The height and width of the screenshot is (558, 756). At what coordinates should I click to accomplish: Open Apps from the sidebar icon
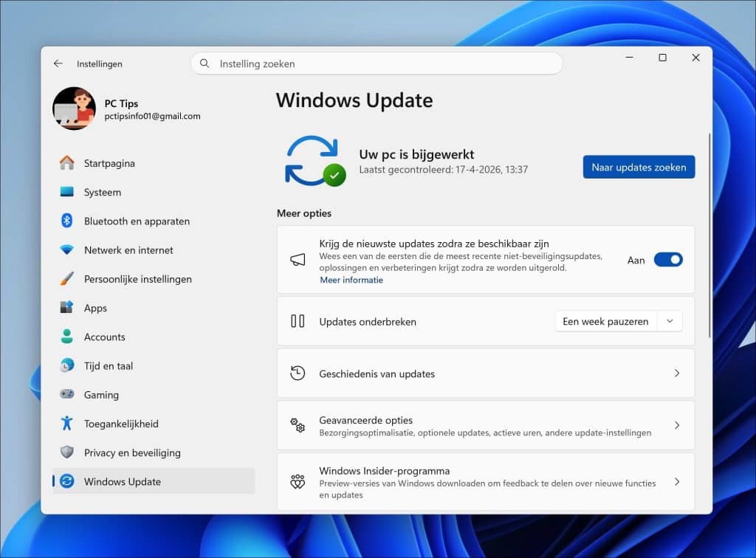[x=66, y=308]
